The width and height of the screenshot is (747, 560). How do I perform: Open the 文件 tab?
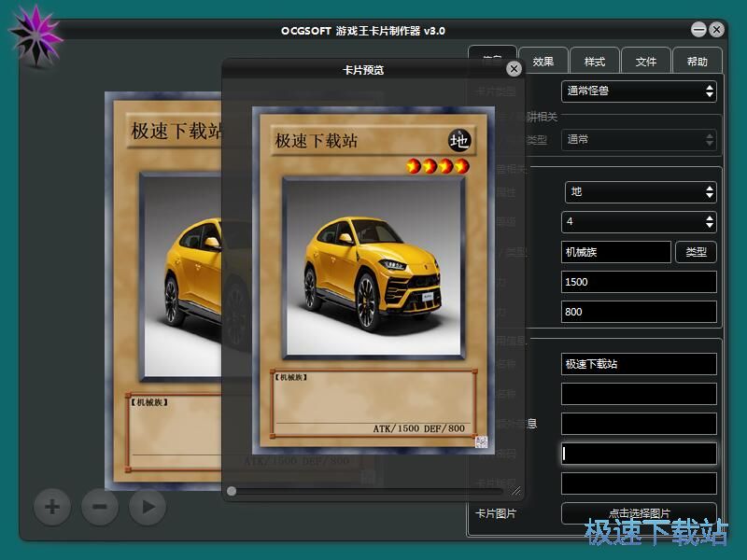(646, 62)
